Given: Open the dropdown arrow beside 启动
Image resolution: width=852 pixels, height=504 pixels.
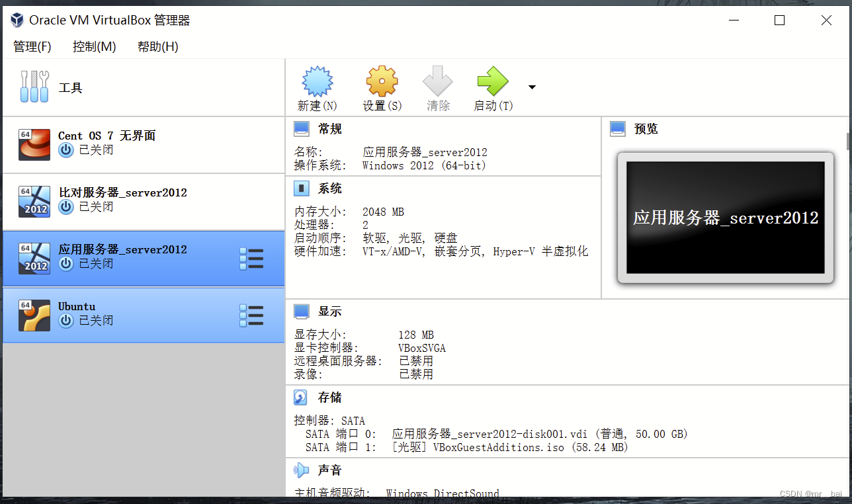Looking at the screenshot, I should point(532,86).
